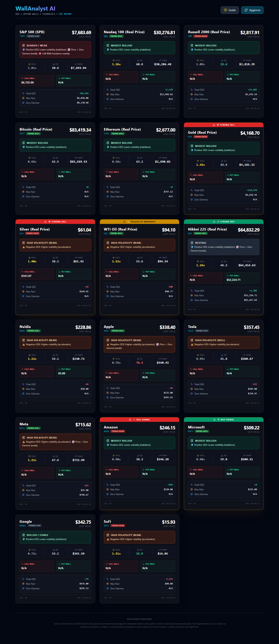
Task: Click the shield icon in Google BULLISH / STABLE box
Action: (x=24, y=539)
